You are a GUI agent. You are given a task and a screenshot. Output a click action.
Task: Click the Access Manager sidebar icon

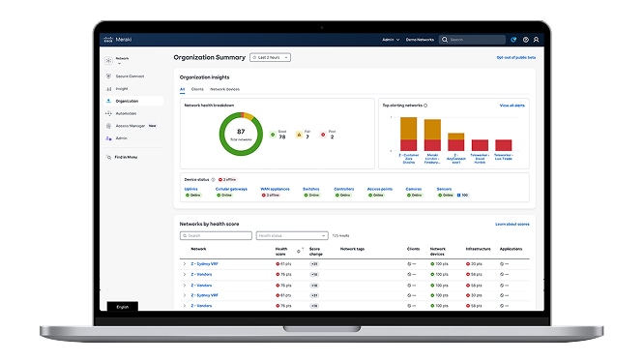click(x=108, y=126)
